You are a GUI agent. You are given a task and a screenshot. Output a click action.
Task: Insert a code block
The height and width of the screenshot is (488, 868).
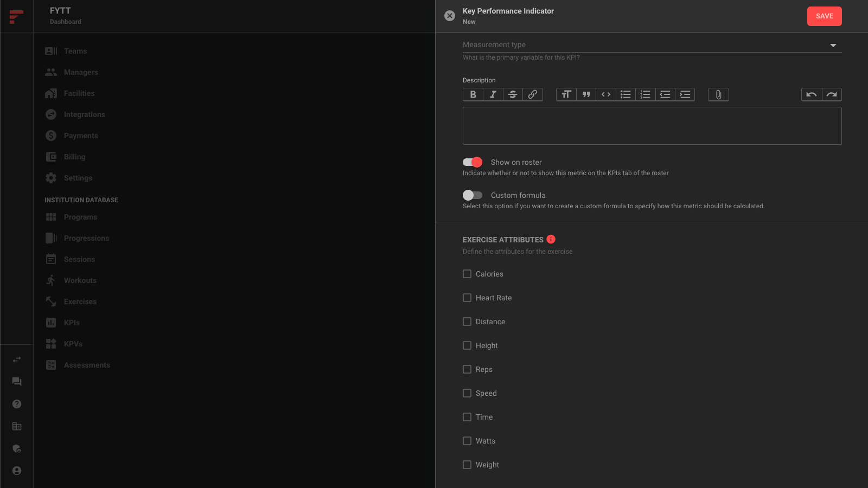click(606, 94)
